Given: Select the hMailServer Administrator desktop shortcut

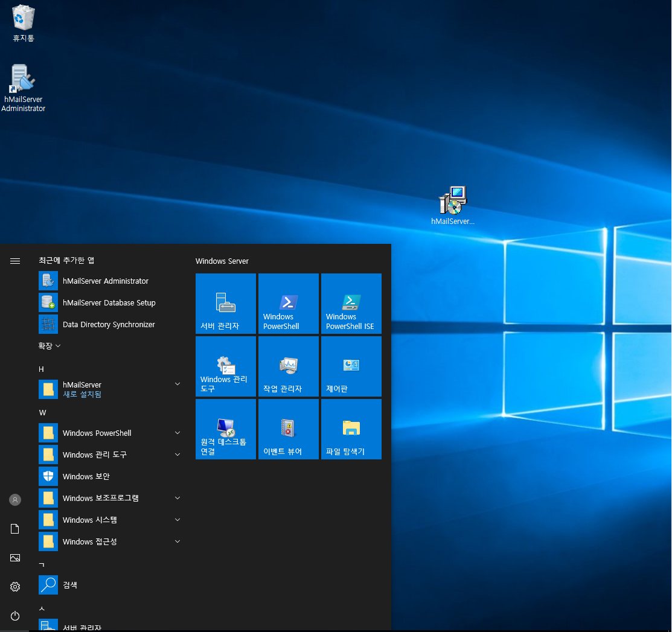Looking at the screenshot, I should click(23, 88).
